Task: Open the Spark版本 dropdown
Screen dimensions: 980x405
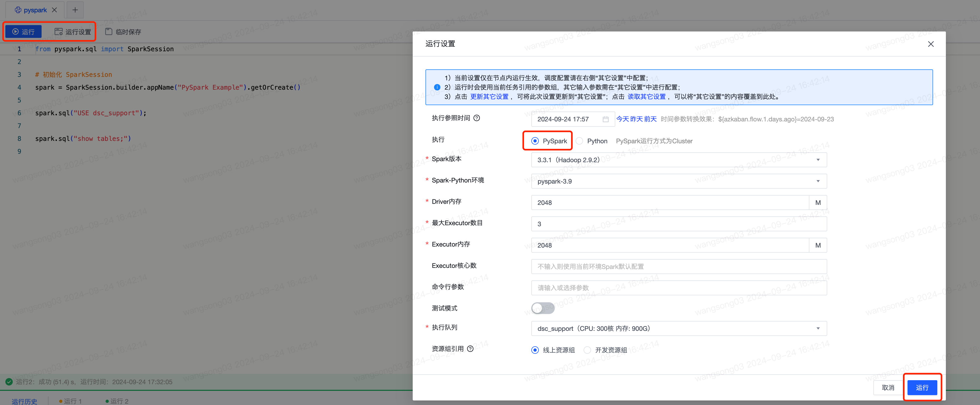Action: coord(818,160)
